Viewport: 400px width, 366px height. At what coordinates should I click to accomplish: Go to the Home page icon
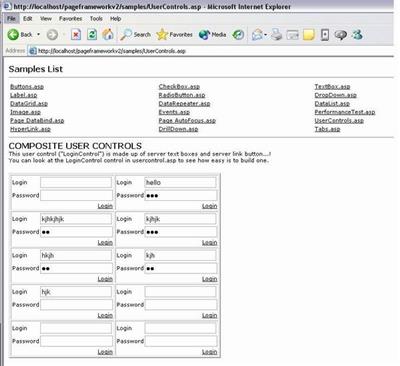tap(108, 34)
